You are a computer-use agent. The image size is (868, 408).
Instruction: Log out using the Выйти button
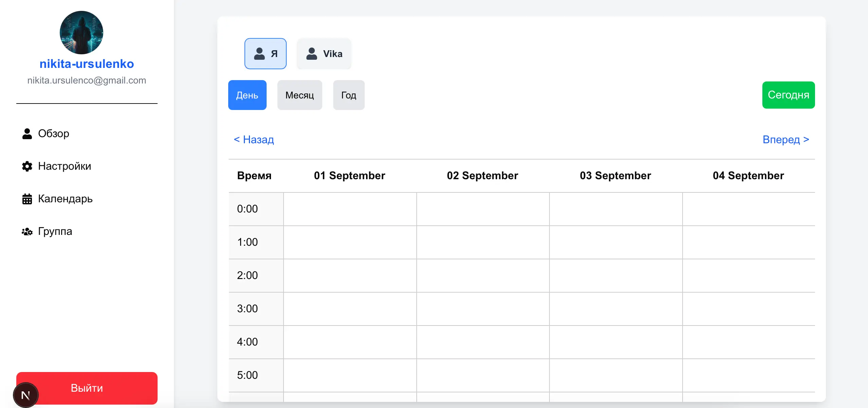[x=87, y=388]
